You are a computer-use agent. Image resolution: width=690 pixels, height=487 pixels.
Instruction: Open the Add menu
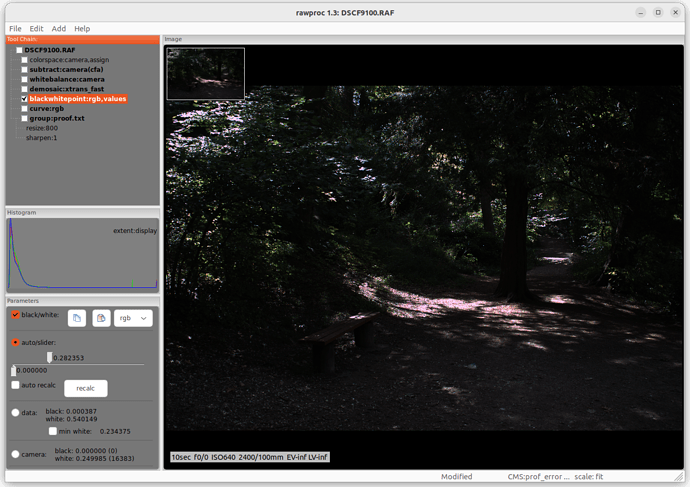tap(59, 29)
